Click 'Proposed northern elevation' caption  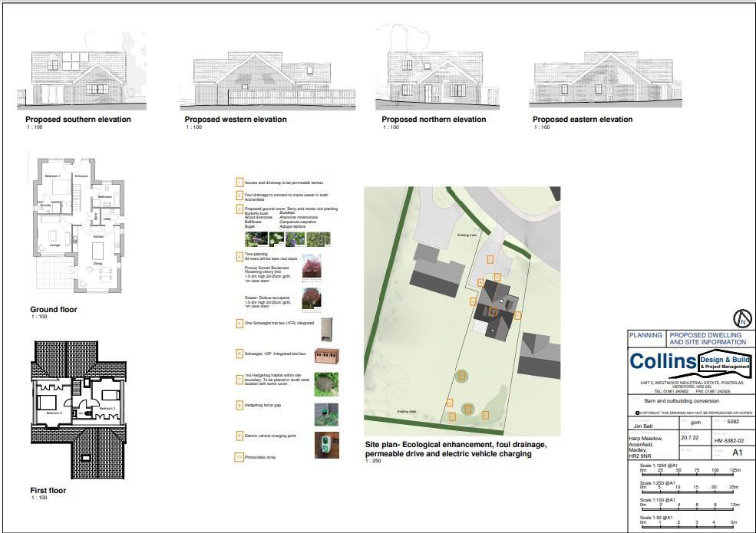point(434,120)
